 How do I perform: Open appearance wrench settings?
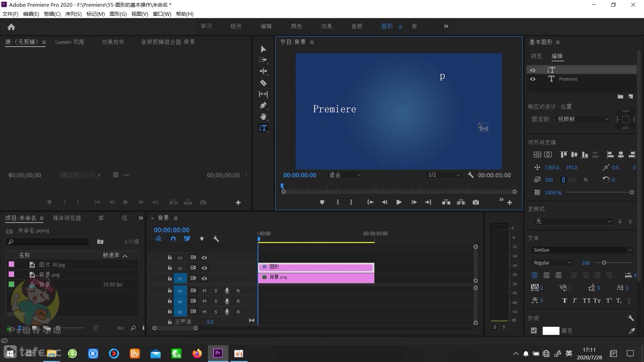click(x=631, y=318)
